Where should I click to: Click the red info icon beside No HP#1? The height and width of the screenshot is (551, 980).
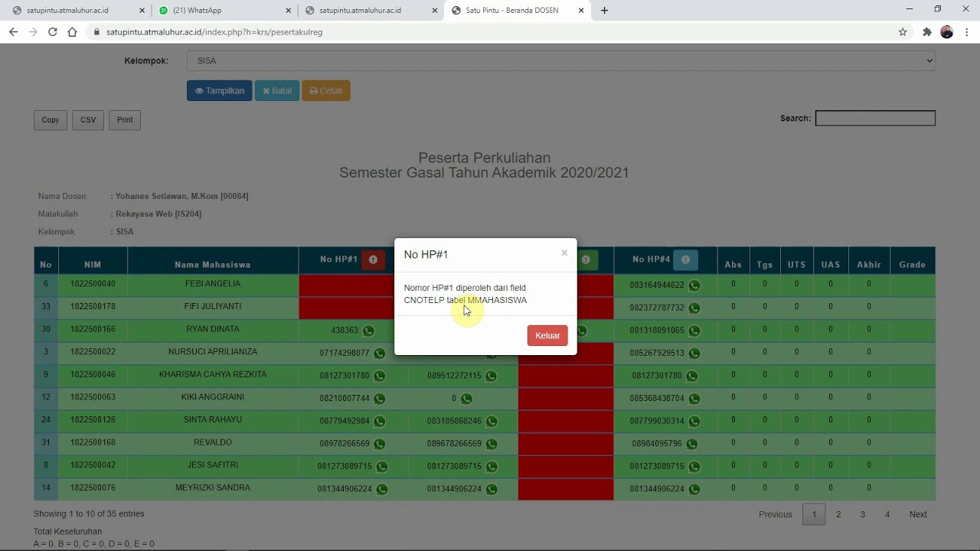click(x=373, y=260)
